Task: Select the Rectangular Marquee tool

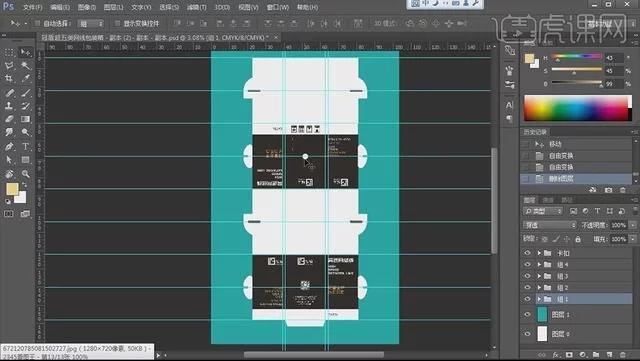Action: pyautogui.click(x=9, y=52)
